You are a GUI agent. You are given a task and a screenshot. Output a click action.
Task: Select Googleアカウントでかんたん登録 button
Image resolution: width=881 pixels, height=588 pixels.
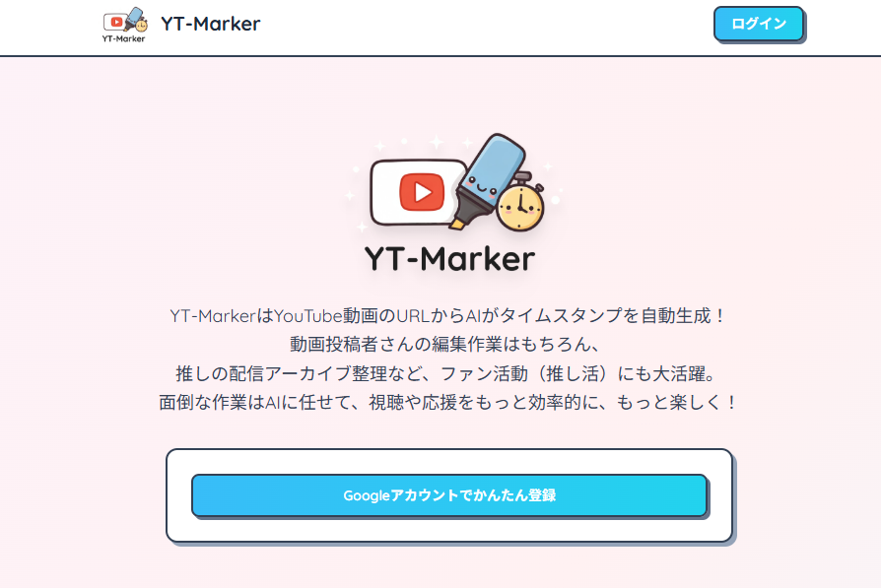(449, 494)
